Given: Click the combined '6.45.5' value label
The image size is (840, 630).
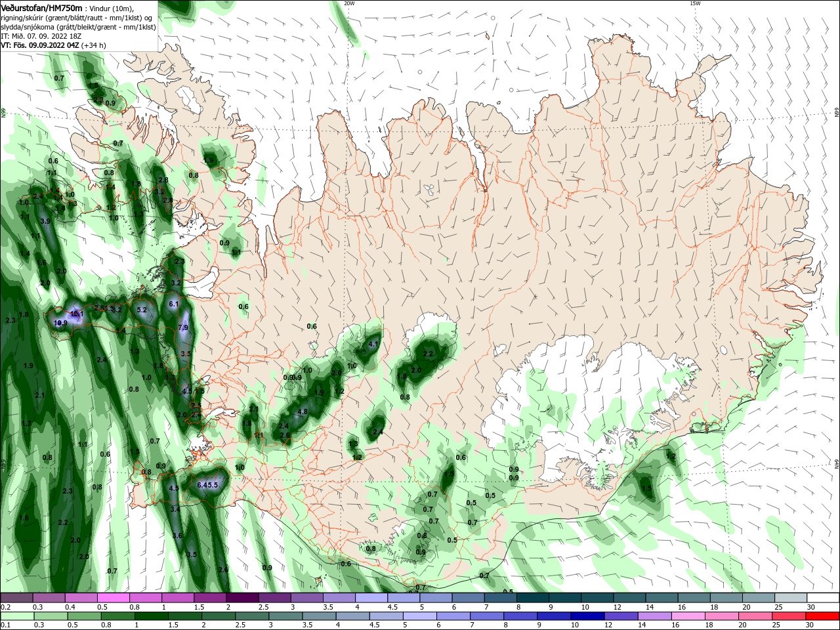Looking at the screenshot, I should click(207, 485).
